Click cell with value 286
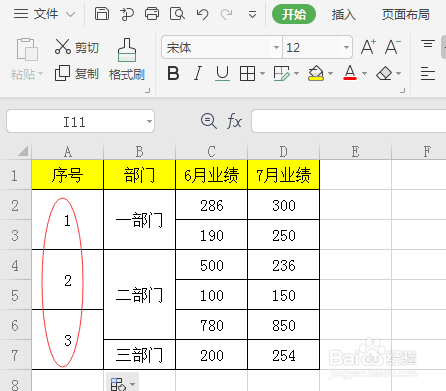The image size is (446, 391). tap(212, 205)
